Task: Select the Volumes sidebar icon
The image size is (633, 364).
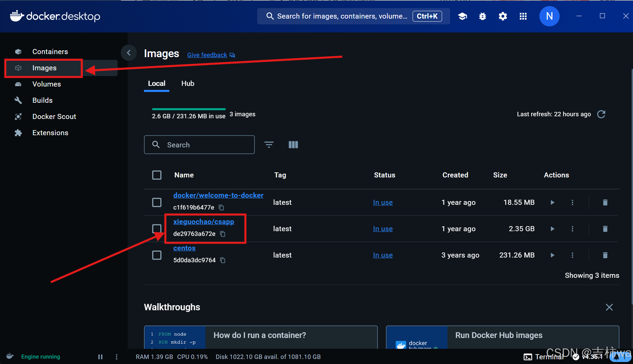Action: click(18, 84)
